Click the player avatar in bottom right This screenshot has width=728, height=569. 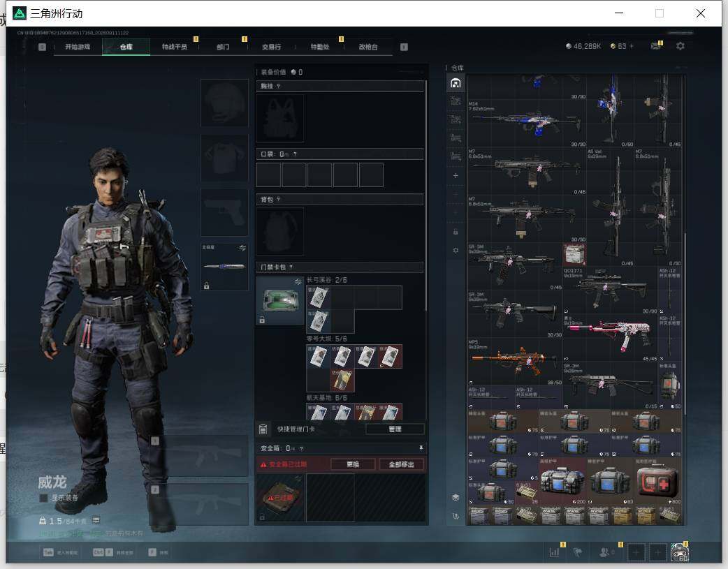[680, 552]
